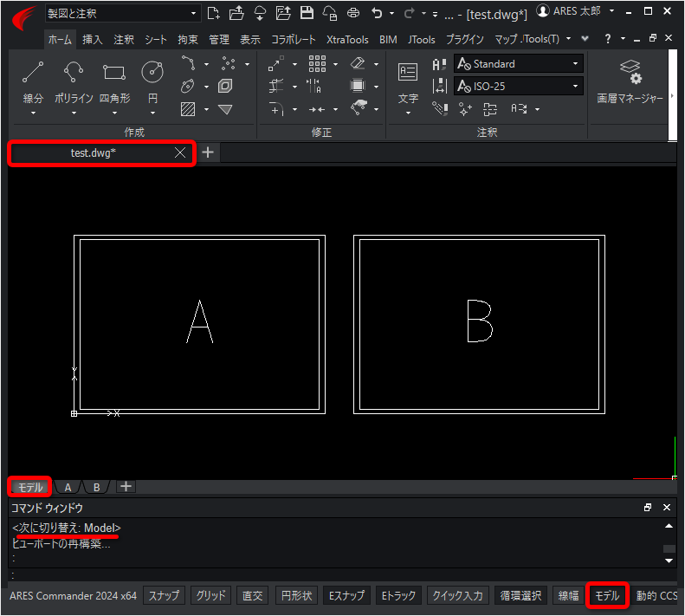Click the Save floppy disk icon
This screenshot has height=616, width=685.
coord(307,13)
